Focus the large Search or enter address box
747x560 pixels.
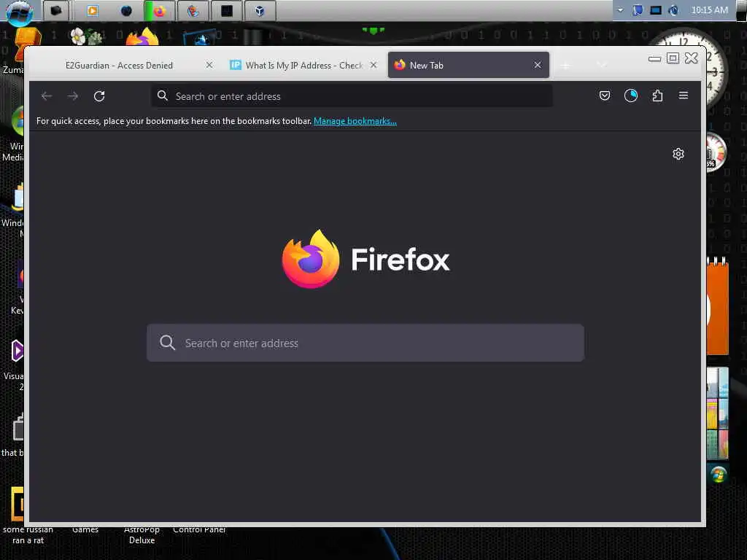[x=365, y=343]
